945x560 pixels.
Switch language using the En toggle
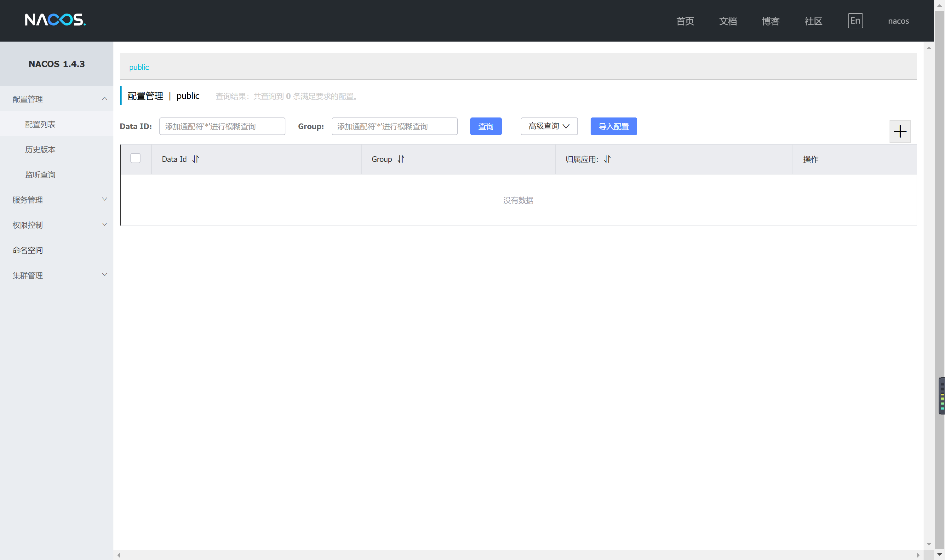click(x=855, y=21)
